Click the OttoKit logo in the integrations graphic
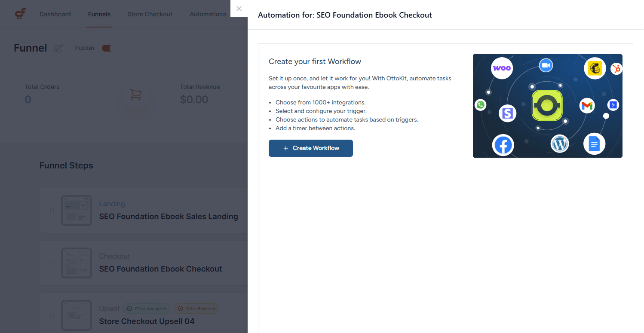644x333 pixels. coord(547,106)
